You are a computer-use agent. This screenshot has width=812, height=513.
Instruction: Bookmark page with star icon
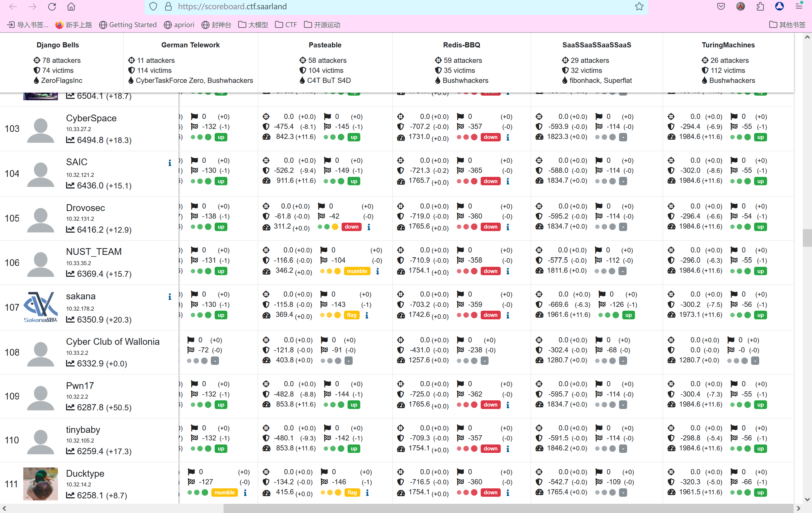click(x=639, y=7)
